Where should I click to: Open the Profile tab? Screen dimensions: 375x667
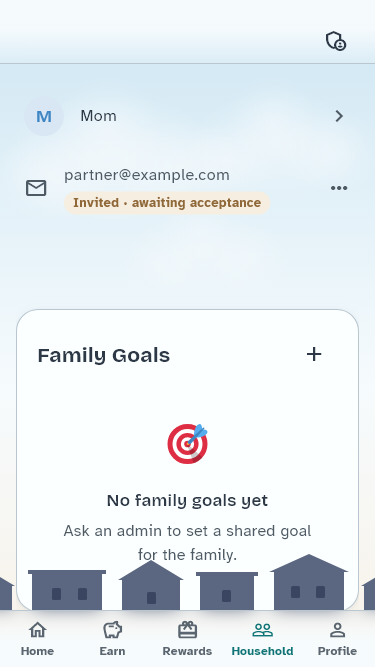337,638
